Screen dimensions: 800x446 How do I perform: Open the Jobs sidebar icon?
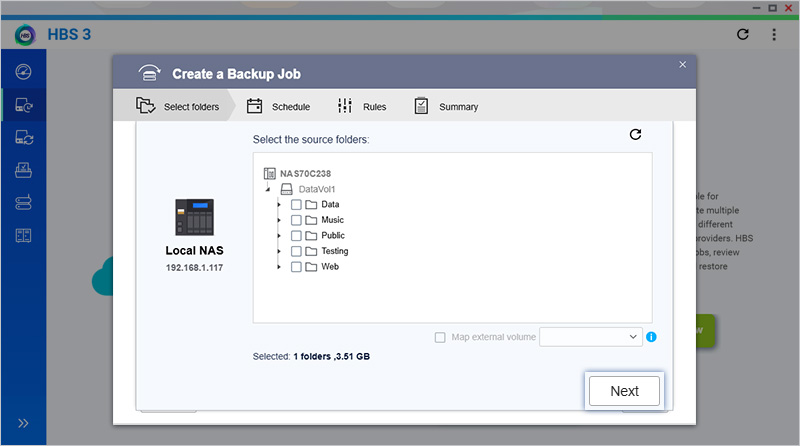[23, 170]
